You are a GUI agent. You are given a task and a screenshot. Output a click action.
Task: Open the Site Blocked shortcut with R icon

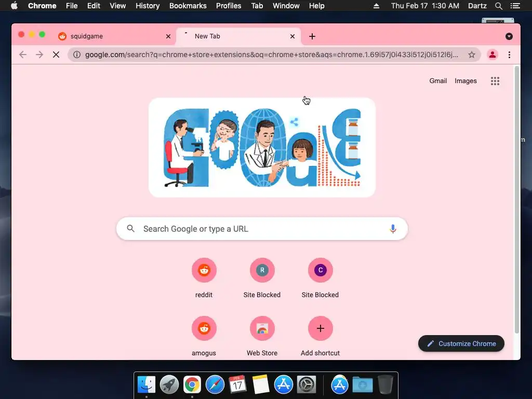[x=262, y=278]
